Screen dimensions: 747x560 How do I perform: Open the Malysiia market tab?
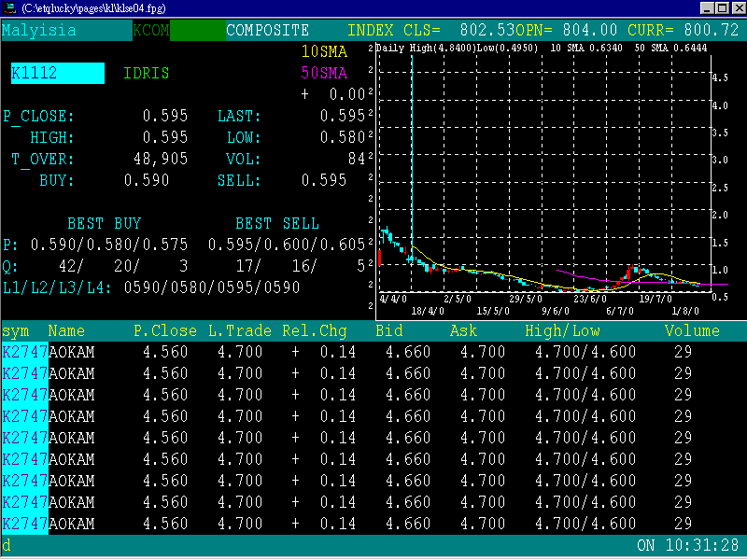pos(37,30)
